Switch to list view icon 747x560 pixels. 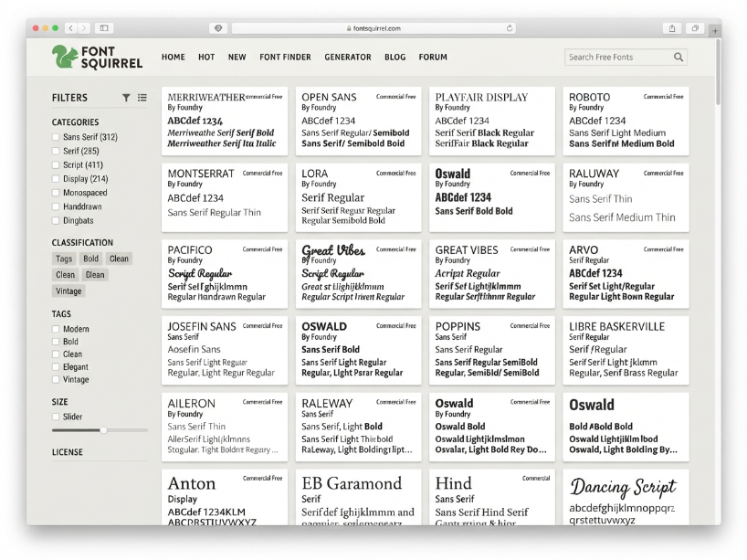[x=142, y=98]
